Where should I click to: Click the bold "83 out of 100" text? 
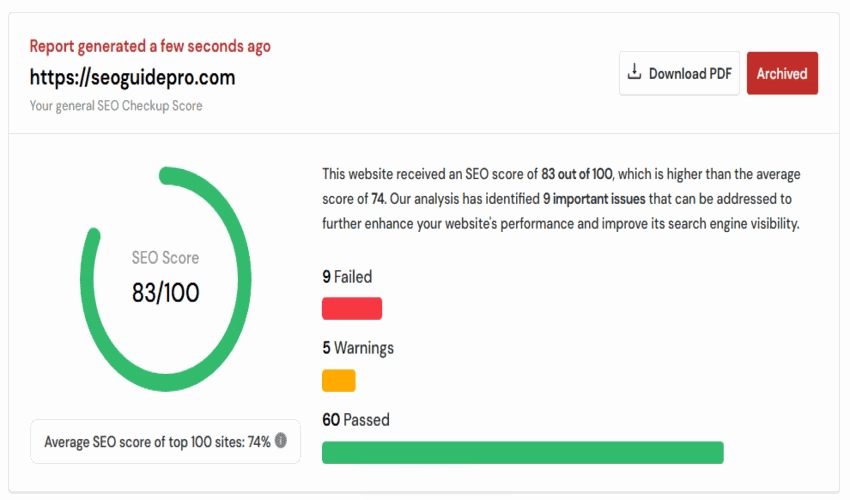coord(576,174)
